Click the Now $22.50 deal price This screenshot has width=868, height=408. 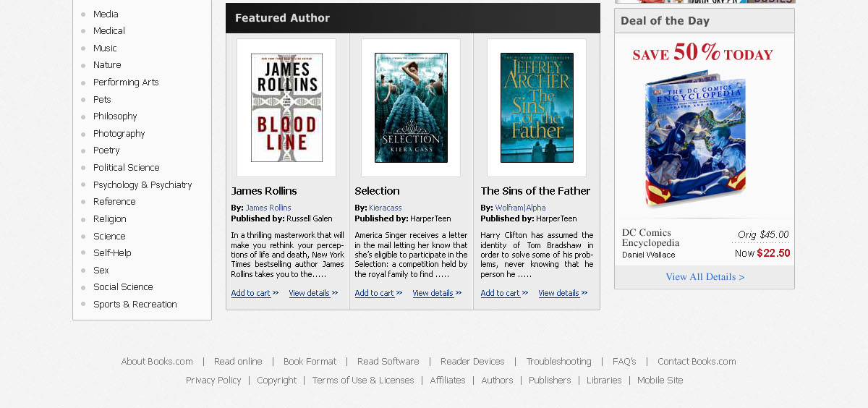pos(762,253)
